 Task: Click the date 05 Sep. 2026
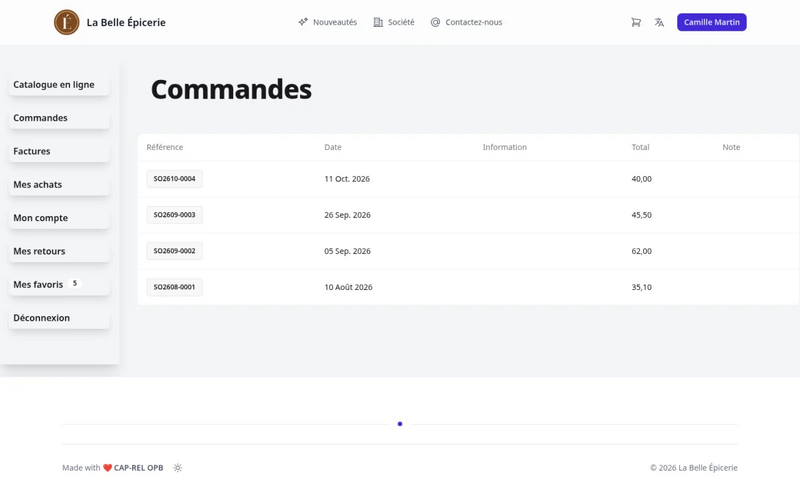[x=347, y=251]
